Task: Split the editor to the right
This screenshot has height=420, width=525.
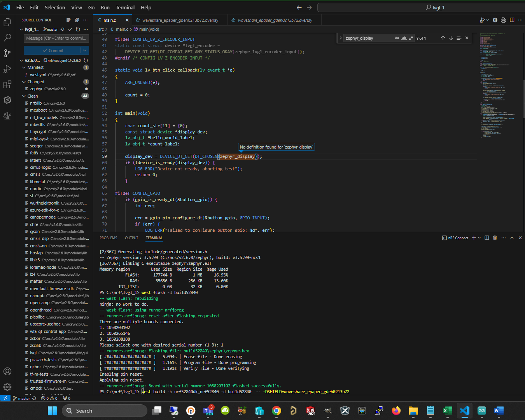Action: point(512,20)
